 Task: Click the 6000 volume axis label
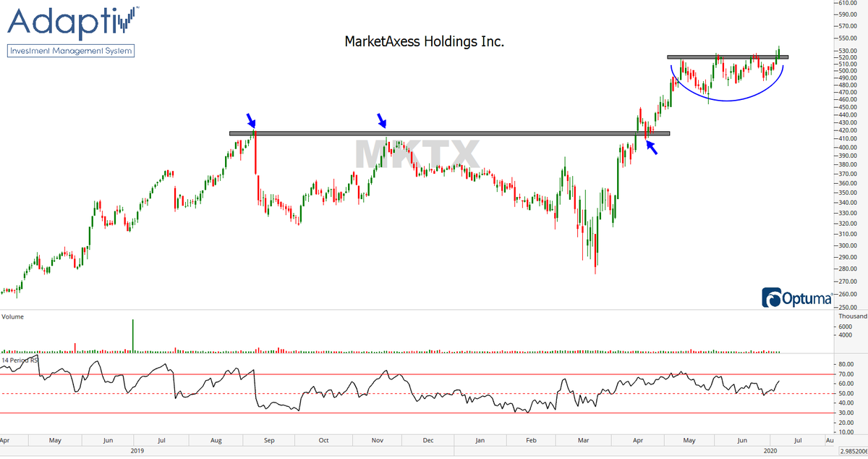[x=845, y=327]
